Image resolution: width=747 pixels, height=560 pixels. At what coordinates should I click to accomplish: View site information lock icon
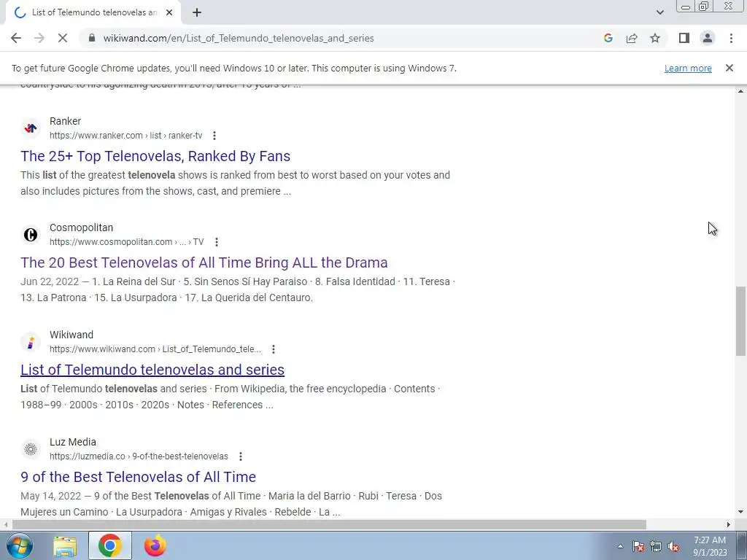click(93, 38)
